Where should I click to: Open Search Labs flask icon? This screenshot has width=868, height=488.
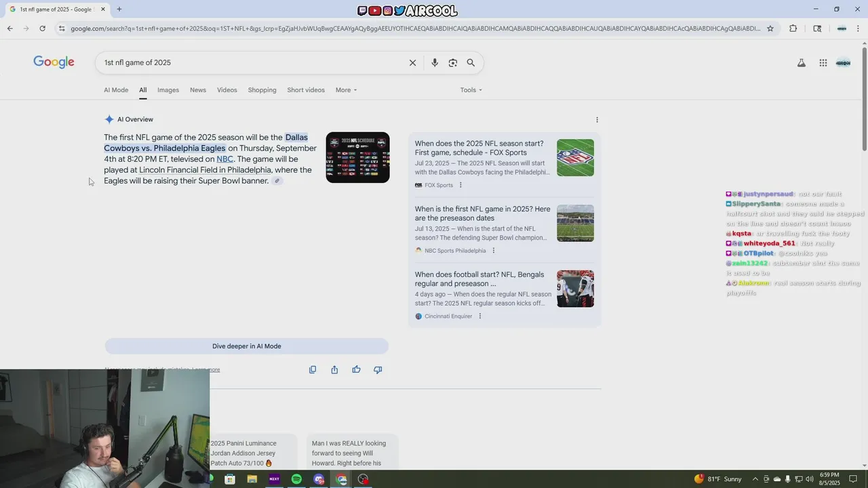(801, 62)
